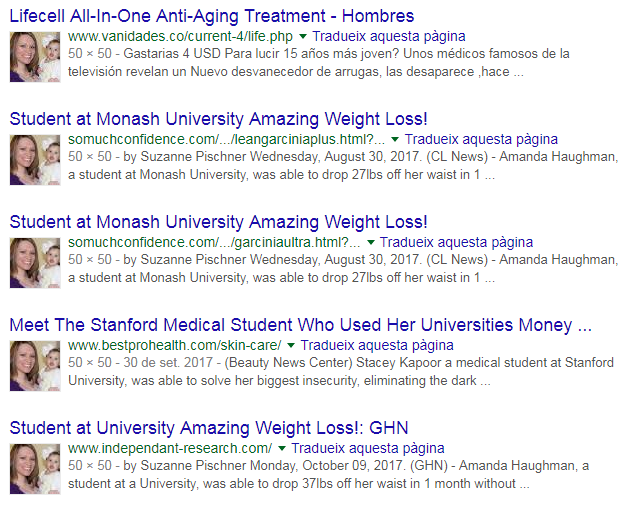Click 'Tradueix aquesta pàgina' for vanidades.co result

(x=389, y=36)
